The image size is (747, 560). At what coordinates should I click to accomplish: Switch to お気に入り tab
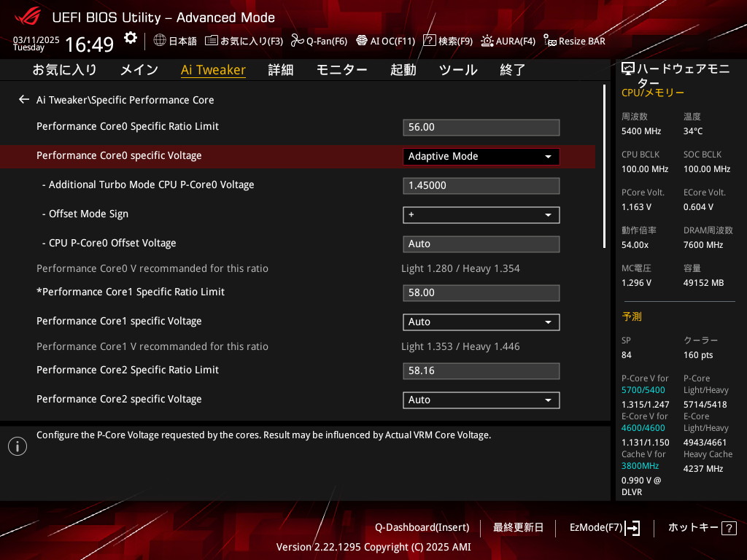65,70
